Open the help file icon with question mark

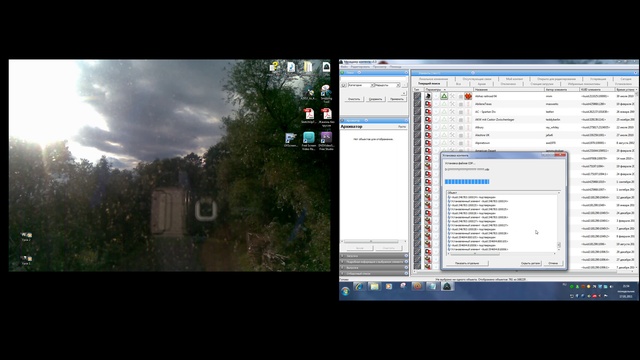click(x=274, y=67)
